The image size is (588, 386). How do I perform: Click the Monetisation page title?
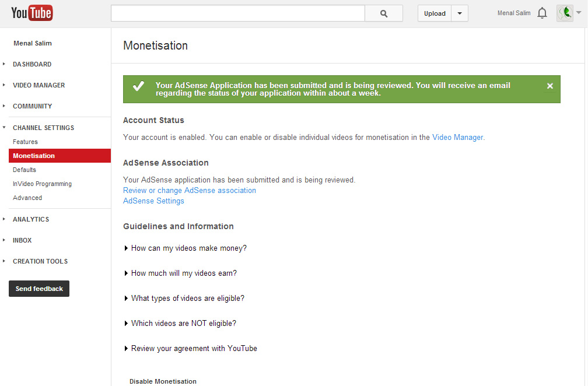155,45
